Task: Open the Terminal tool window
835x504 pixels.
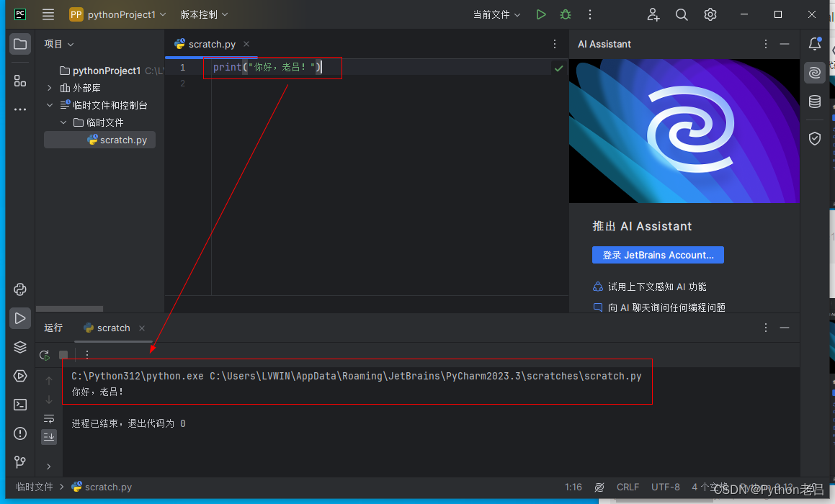Action: pos(20,405)
